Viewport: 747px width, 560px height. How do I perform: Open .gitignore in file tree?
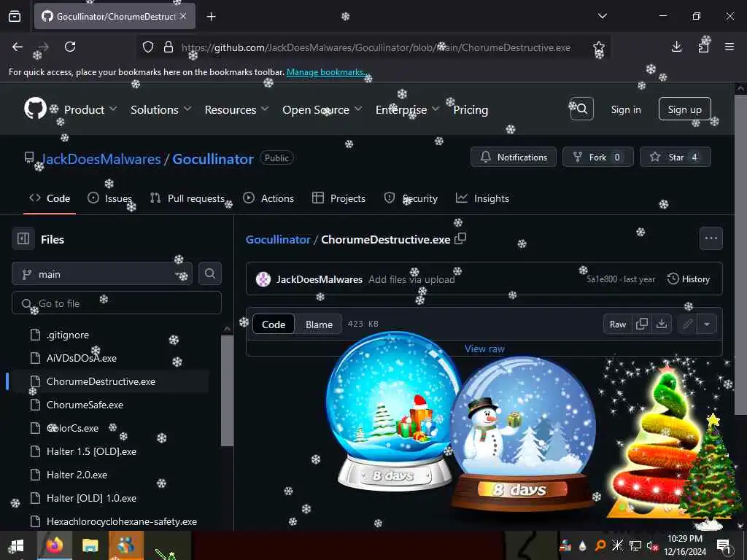pyautogui.click(x=68, y=335)
